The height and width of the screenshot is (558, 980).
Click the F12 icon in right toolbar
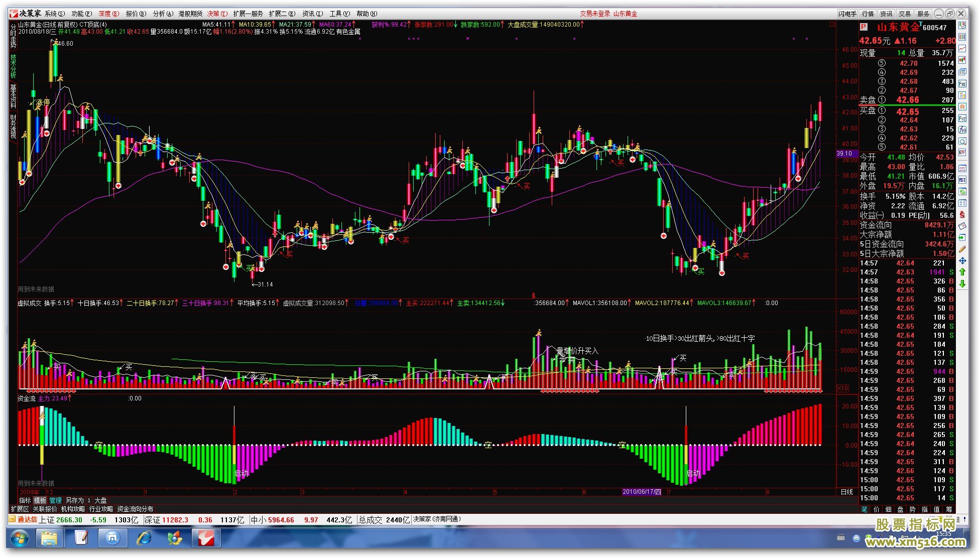962,118
